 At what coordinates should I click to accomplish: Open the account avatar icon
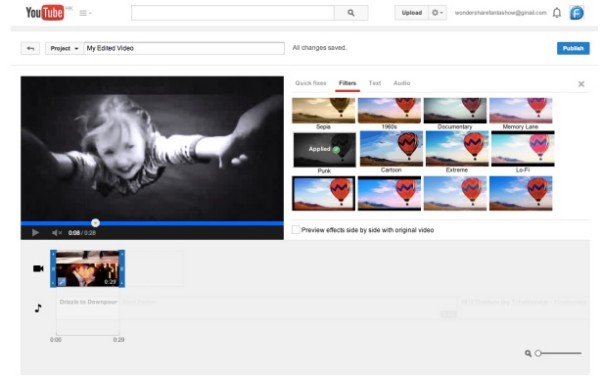577,13
